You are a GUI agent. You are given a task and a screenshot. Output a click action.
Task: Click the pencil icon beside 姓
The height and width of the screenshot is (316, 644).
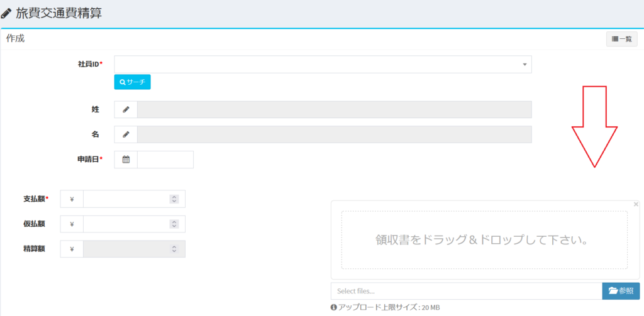coord(126,109)
